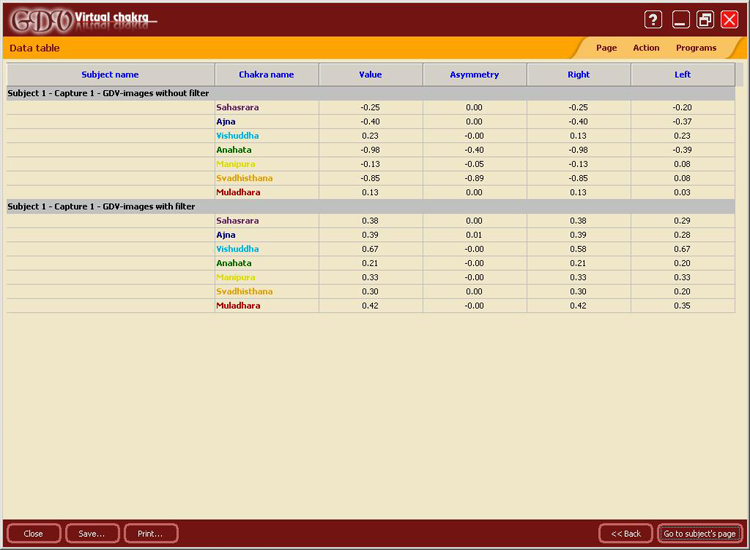Restore the window size icon
This screenshot has height=550, width=750.
(x=705, y=19)
